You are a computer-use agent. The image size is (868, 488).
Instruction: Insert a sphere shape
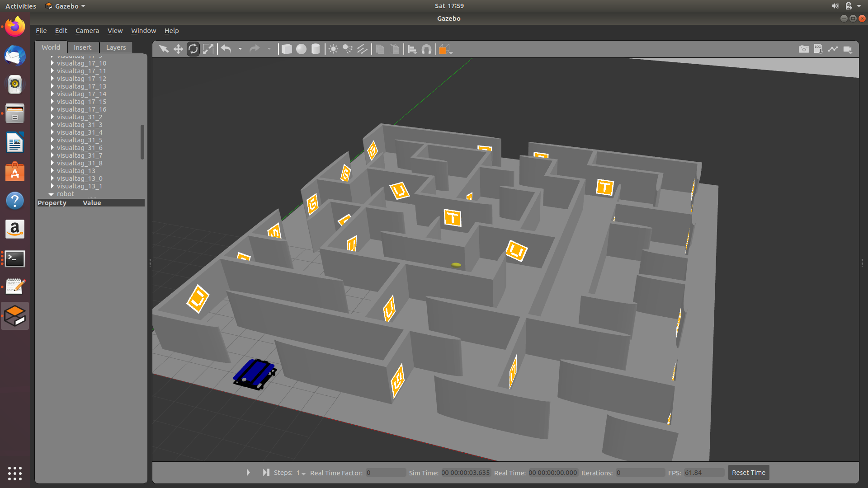click(301, 49)
